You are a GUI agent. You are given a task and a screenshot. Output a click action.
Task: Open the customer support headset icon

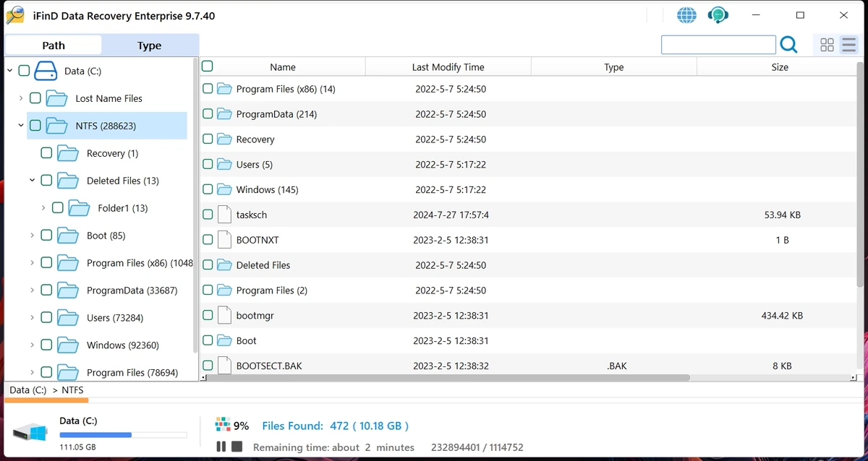(x=718, y=15)
